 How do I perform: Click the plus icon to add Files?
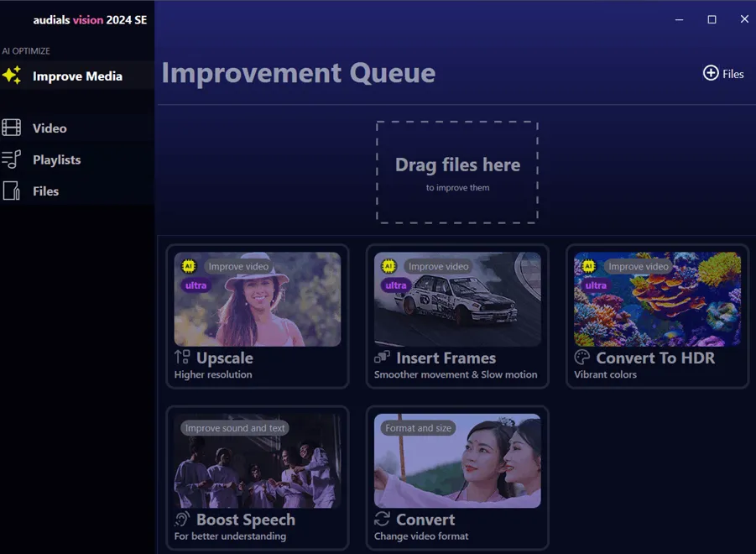(711, 73)
